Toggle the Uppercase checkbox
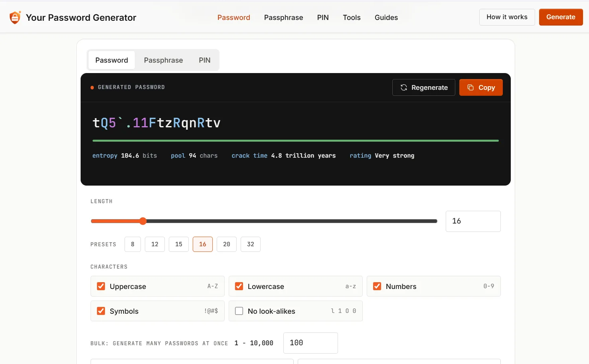589x364 pixels. coord(101,286)
